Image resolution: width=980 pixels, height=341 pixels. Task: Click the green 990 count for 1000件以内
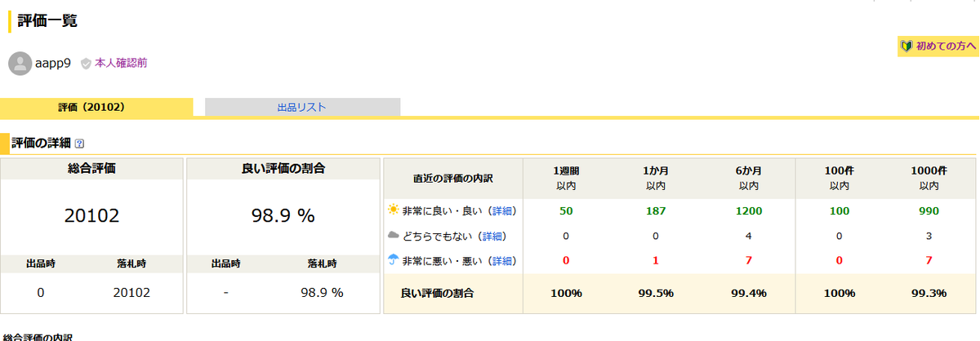point(929,211)
